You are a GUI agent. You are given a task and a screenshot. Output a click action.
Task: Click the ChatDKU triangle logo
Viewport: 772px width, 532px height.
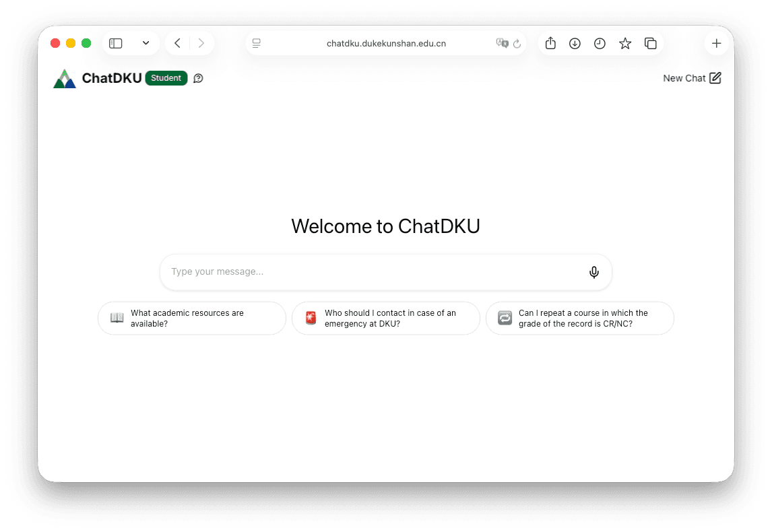(x=64, y=77)
